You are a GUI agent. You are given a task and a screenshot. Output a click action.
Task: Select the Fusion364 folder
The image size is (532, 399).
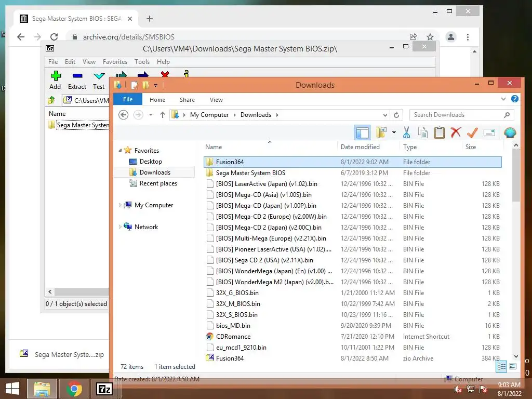tap(353, 162)
